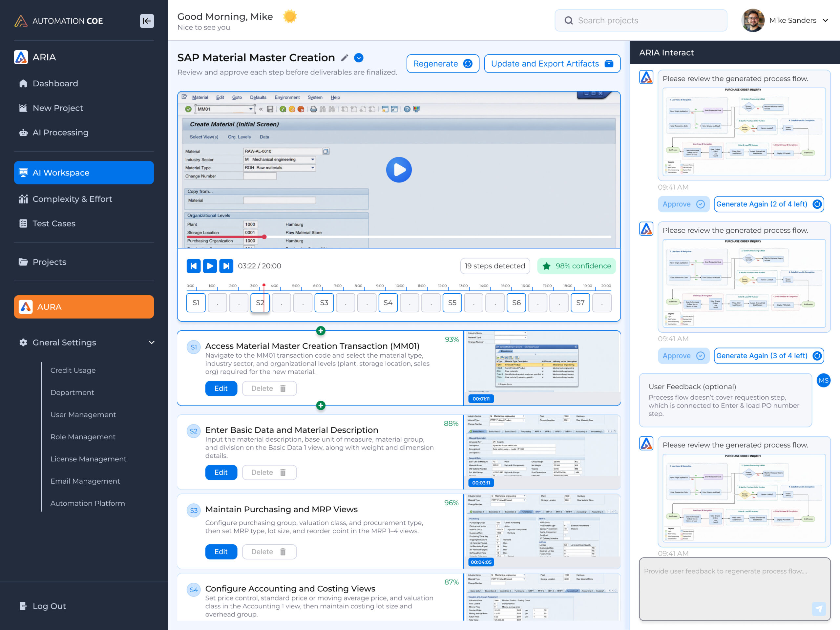This screenshot has height=630, width=840.
Task: Open License Management settings
Action: (x=89, y=459)
